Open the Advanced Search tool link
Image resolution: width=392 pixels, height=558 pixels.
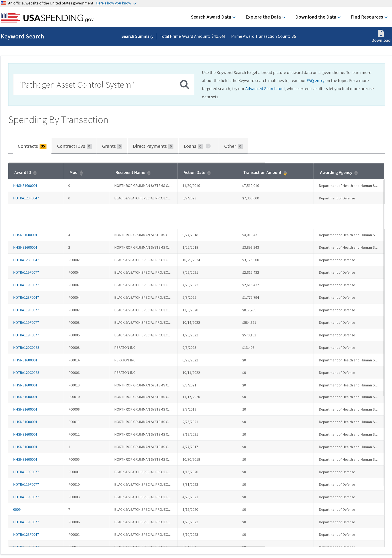click(x=265, y=89)
